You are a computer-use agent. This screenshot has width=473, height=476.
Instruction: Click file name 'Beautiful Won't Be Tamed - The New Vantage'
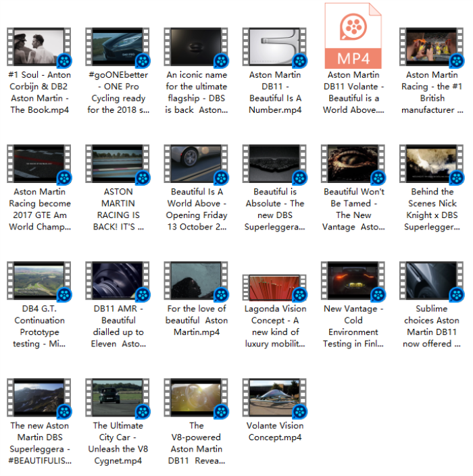tap(353, 209)
